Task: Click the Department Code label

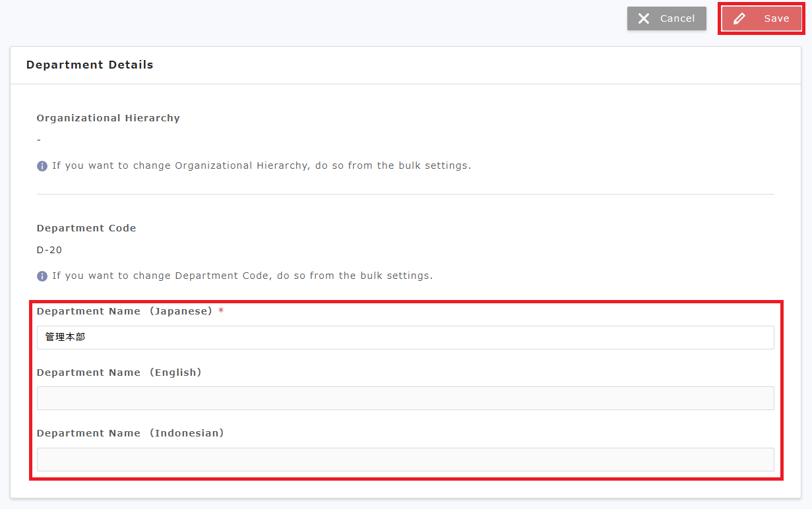Action: [x=86, y=228]
